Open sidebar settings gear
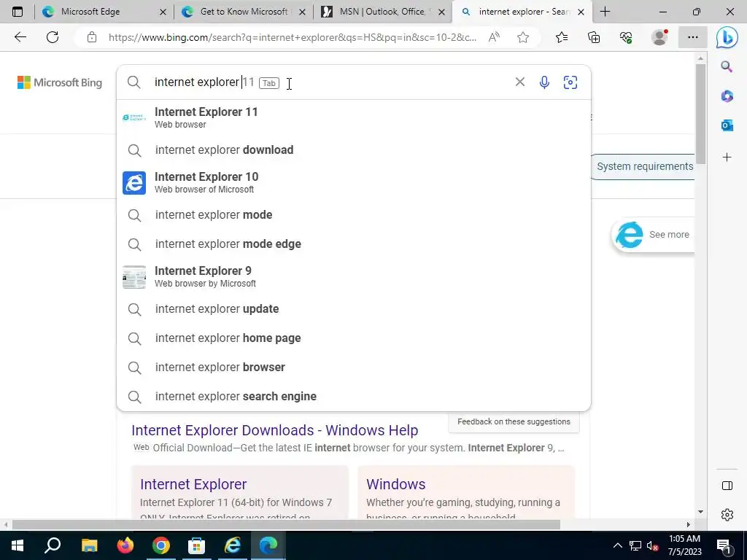 click(727, 515)
